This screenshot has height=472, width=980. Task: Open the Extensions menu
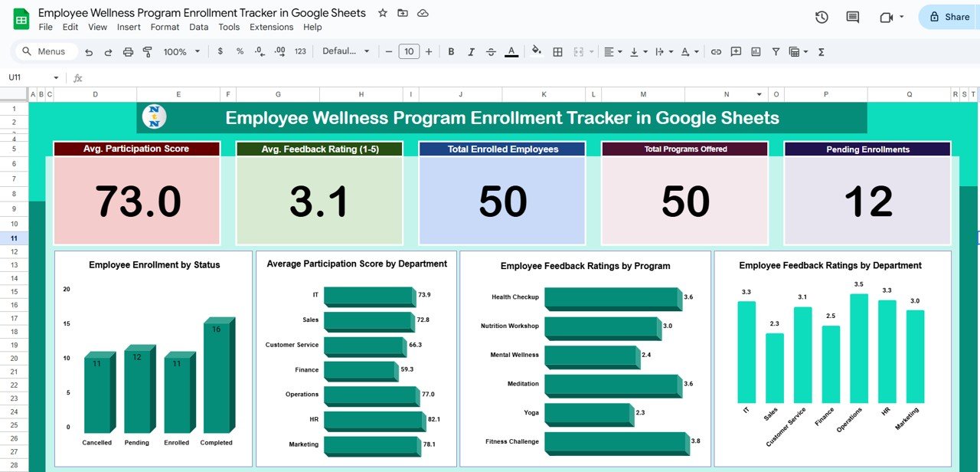[271, 27]
